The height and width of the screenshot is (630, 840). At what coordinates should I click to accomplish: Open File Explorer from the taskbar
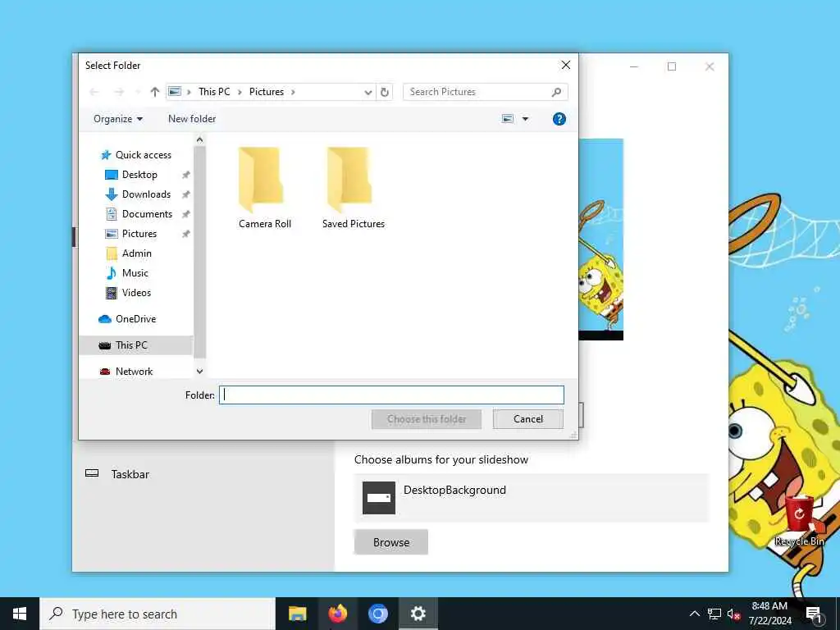click(x=297, y=614)
